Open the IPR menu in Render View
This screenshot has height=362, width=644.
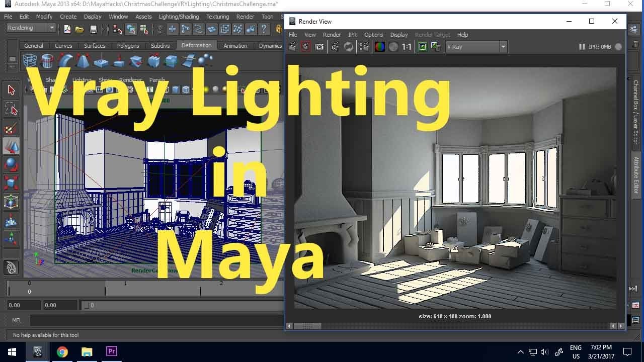click(352, 35)
